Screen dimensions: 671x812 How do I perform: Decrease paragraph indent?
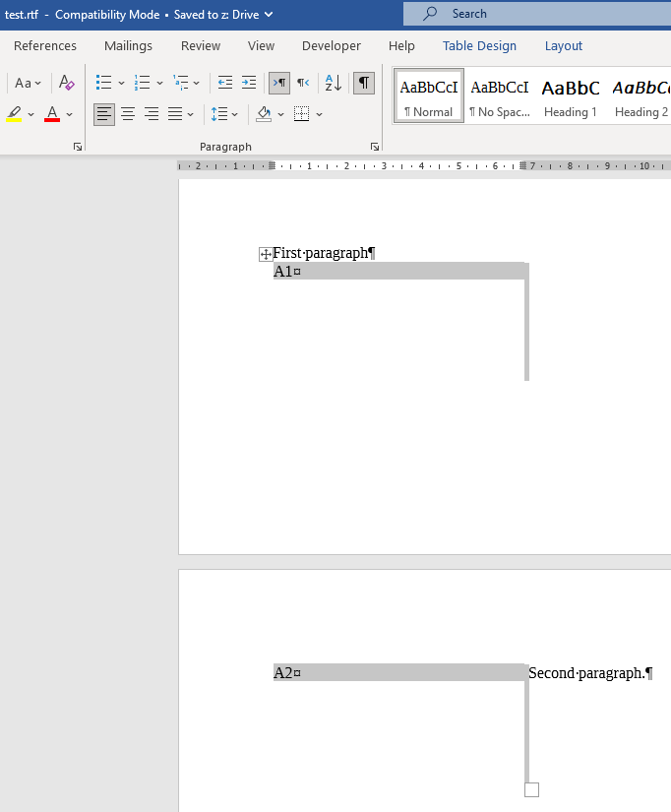[224, 83]
